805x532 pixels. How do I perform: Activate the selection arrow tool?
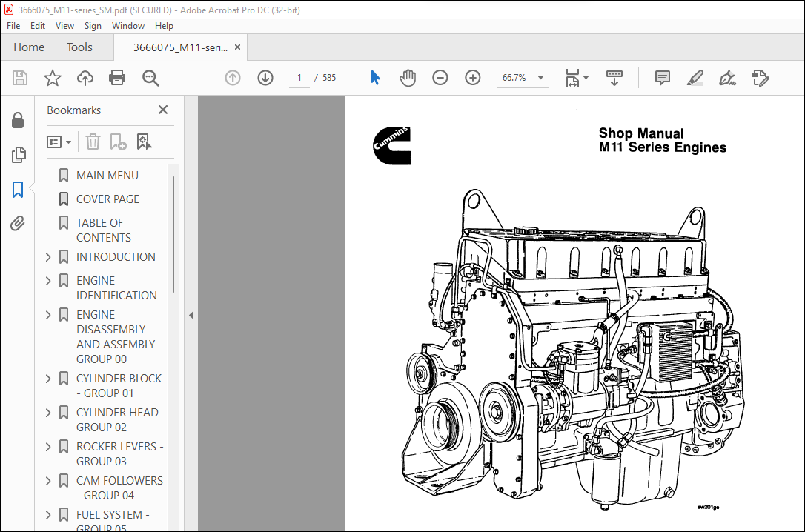click(x=375, y=78)
